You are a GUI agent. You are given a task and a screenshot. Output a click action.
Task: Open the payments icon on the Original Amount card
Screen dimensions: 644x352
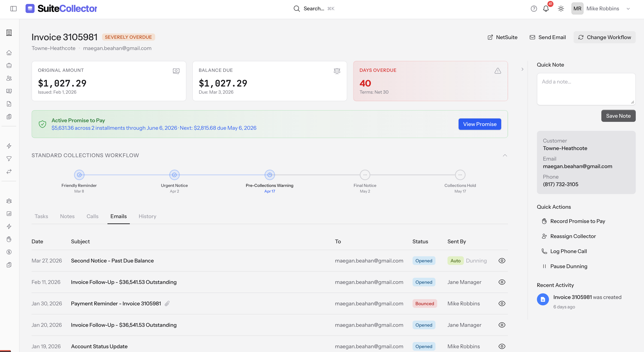tap(176, 71)
